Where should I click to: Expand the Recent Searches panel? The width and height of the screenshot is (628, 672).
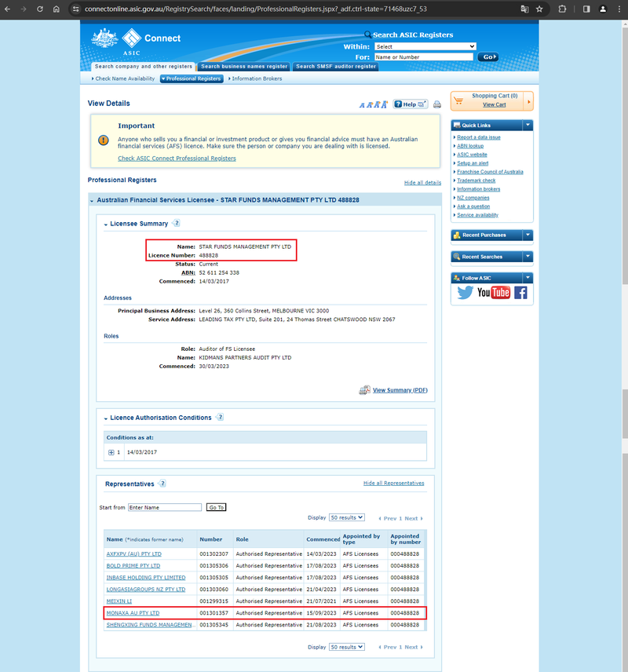pyautogui.click(x=528, y=256)
